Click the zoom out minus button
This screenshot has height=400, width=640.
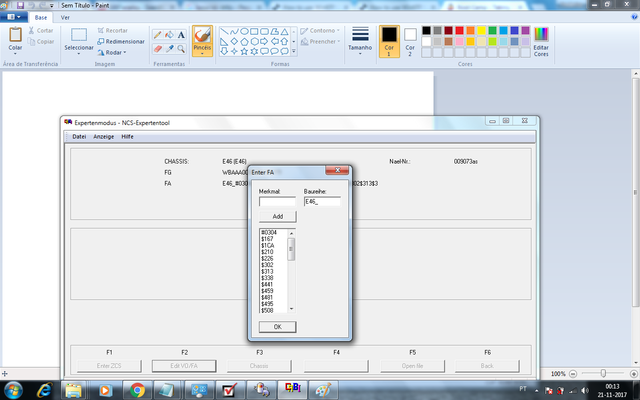(573, 374)
